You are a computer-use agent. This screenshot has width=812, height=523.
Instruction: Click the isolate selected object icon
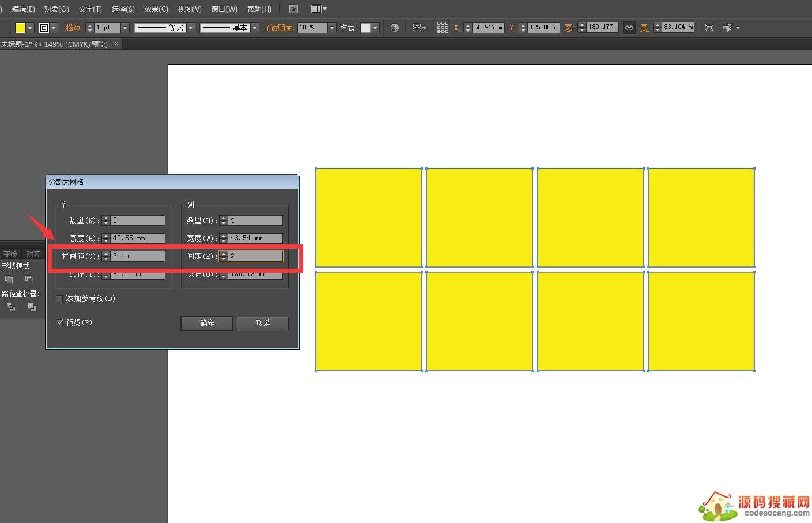click(x=709, y=28)
